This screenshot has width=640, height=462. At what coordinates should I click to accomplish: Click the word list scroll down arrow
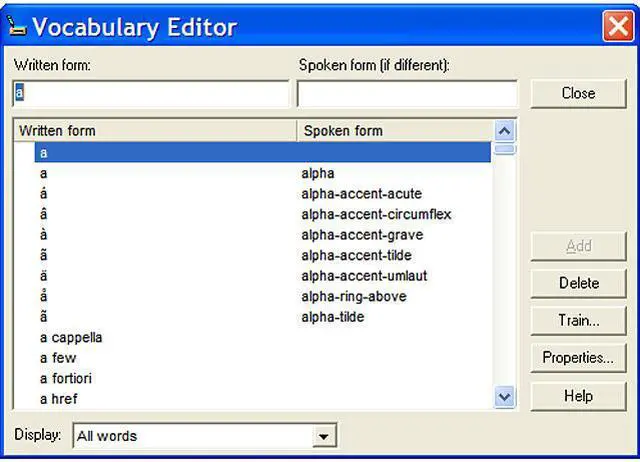click(505, 397)
